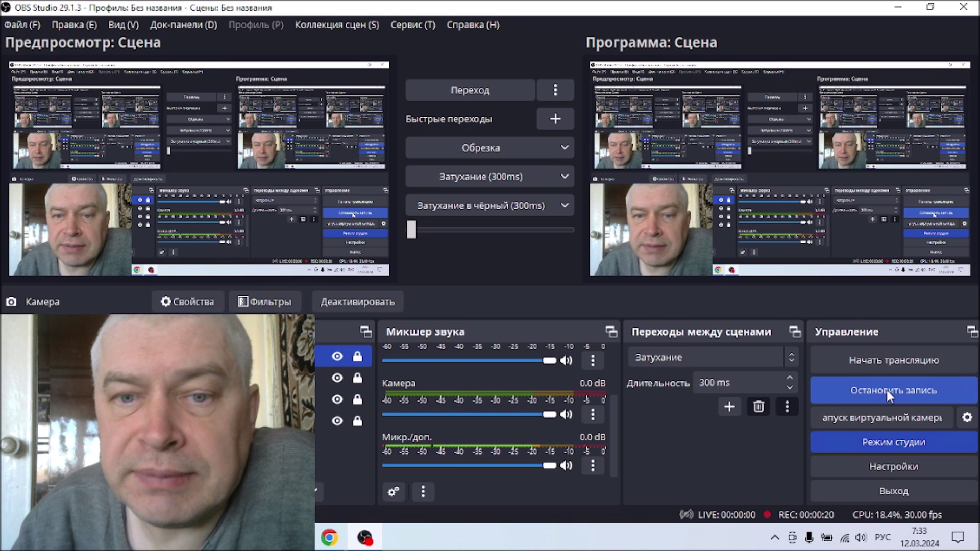The image size is (980, 551).
Task: Open the Коллекция сцен (S) menu
Action: coord(336,24)
